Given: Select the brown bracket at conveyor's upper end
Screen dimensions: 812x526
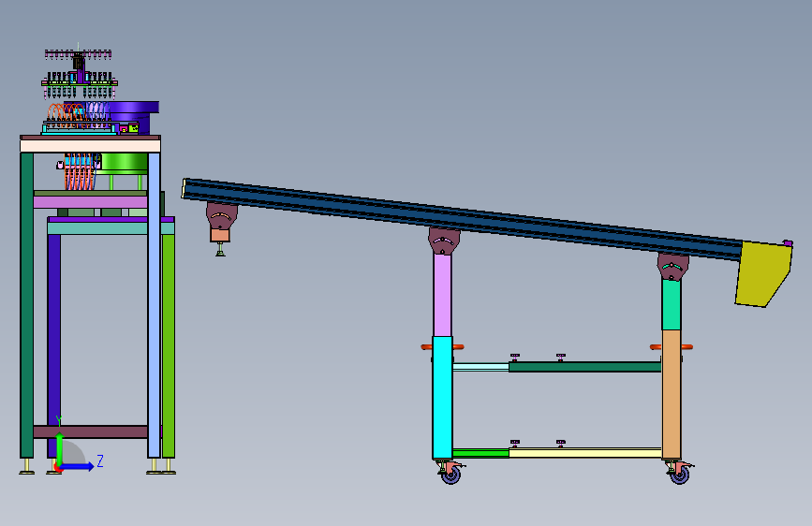Looking at the screenshot, I should (x=222, y=216).
